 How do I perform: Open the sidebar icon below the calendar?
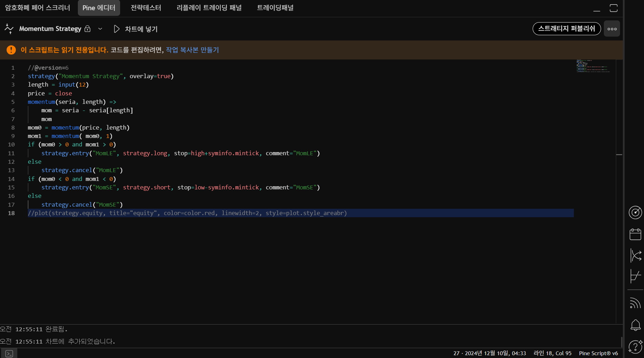click(636, 256)
